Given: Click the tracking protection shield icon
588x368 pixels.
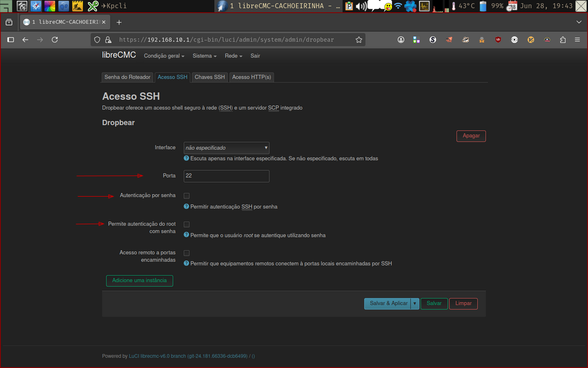Looking at the screenshot, I should (x=97, y=40).
